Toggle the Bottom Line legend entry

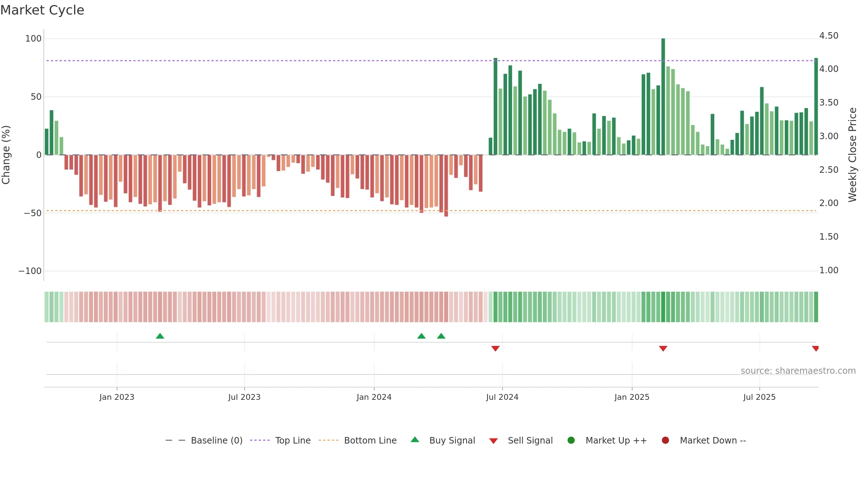tap(358, 440)
